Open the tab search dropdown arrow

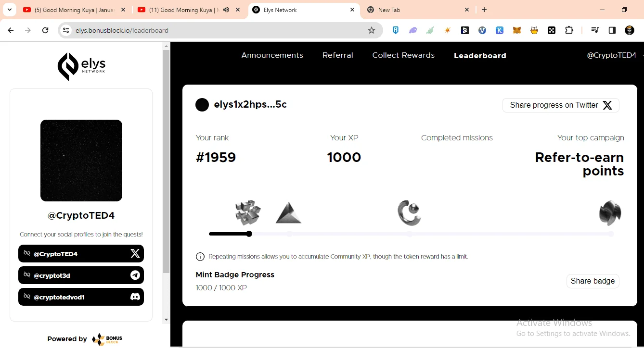(x=9, y=10)
